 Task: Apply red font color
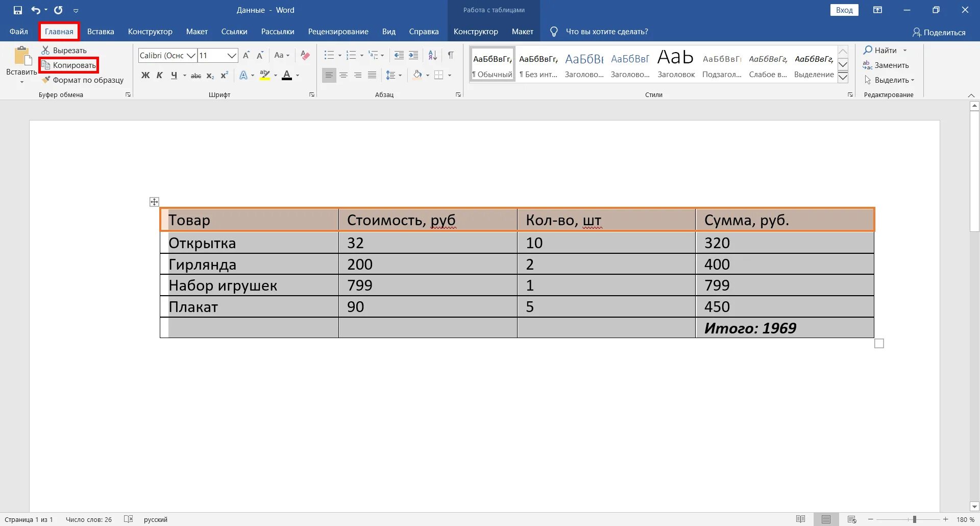tap(287, 75)
